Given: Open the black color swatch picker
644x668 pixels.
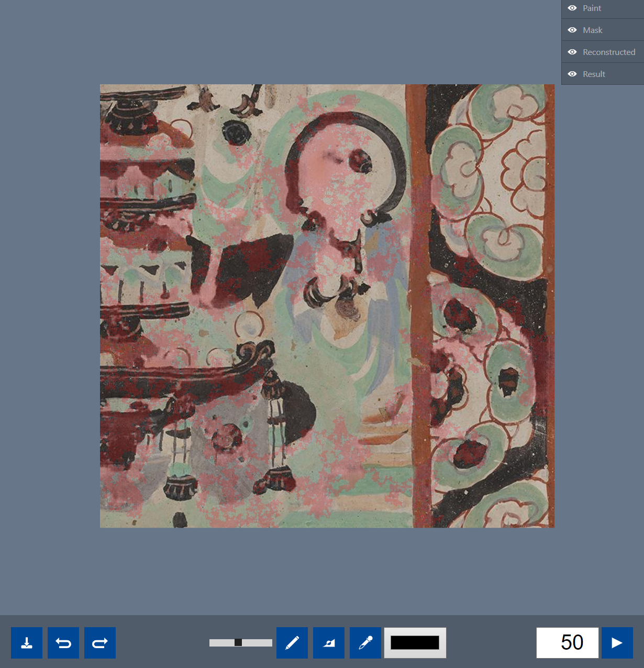Looking at the screenshot, I should tap(415, 643).
